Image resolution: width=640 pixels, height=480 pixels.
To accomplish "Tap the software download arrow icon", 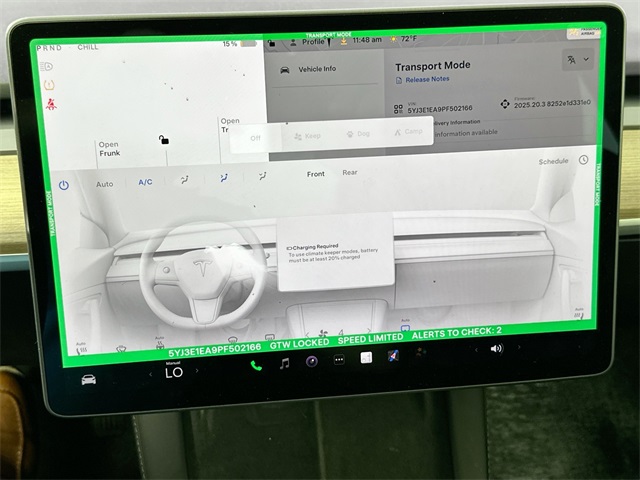I will (x=344, y=41).
